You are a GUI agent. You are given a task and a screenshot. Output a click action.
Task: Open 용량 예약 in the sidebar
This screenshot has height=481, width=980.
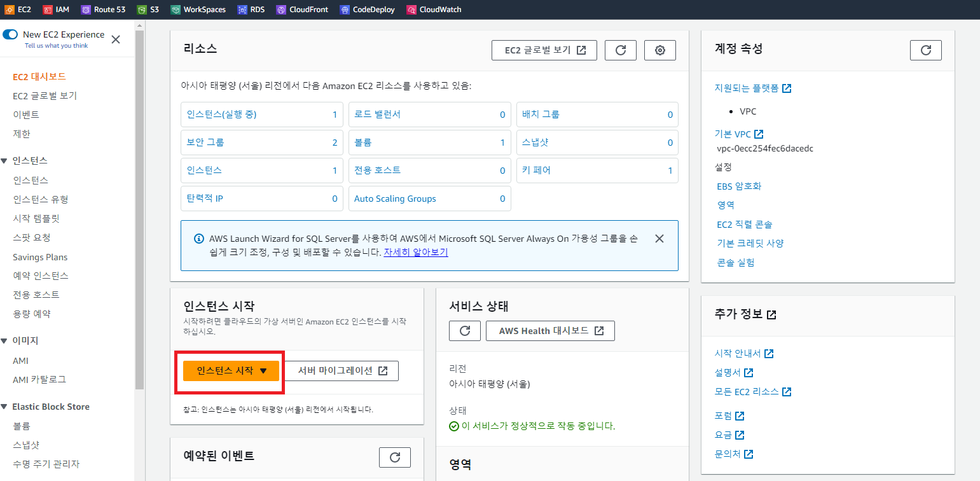32,314
